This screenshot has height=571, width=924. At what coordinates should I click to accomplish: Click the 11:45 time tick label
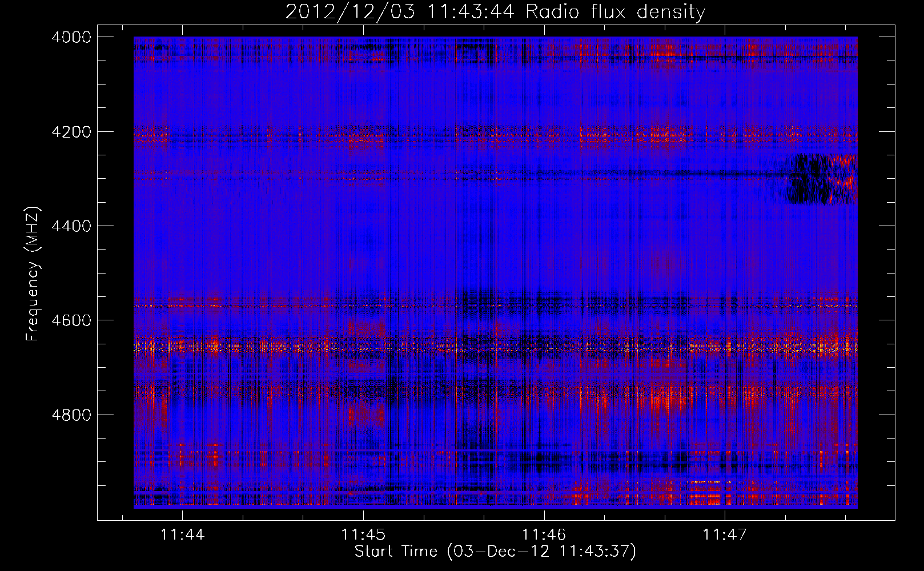(x=363, y=534)
